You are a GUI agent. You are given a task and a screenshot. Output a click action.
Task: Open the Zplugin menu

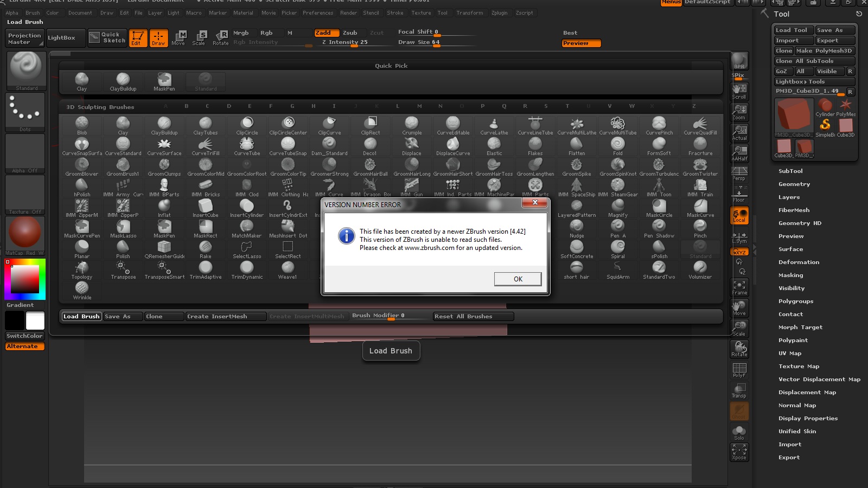499,13
